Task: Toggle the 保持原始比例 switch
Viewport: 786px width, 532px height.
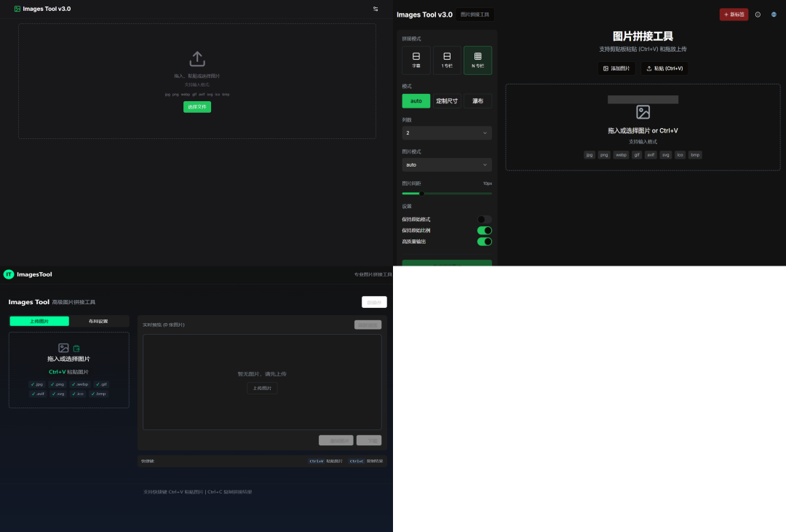Action: 484,230
